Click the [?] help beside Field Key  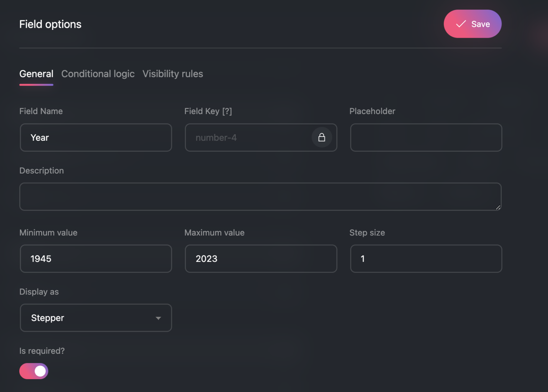click(x=227, y=111)
